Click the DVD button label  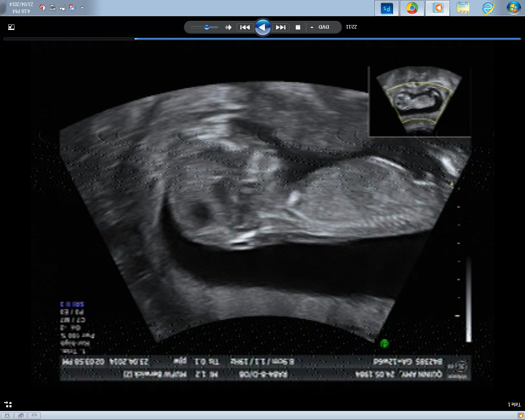coord(324,27)
